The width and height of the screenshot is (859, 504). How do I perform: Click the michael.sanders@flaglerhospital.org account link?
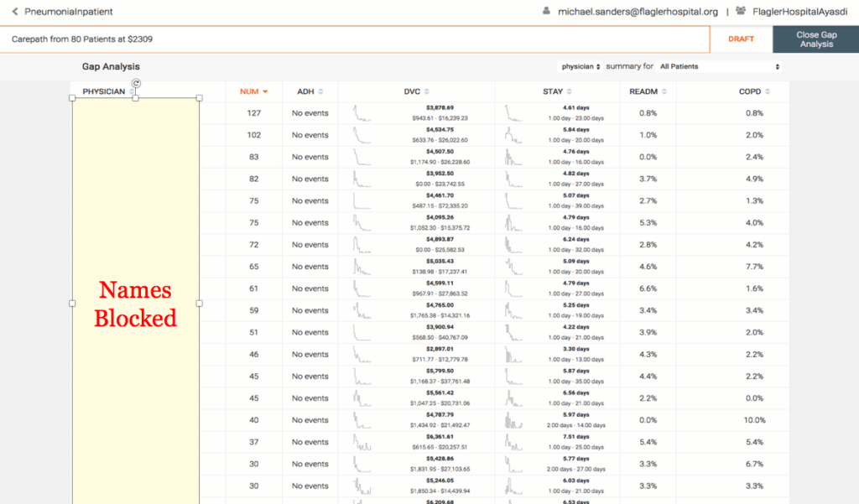point(638,12)
